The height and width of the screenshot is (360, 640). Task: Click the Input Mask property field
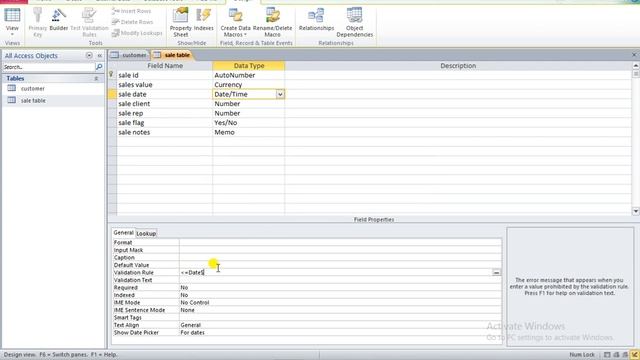pyautogui.click(x=340, y=250)
